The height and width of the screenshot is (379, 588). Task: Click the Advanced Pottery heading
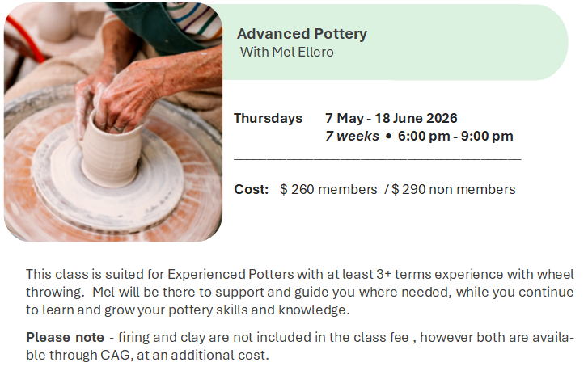pos(302,34)
